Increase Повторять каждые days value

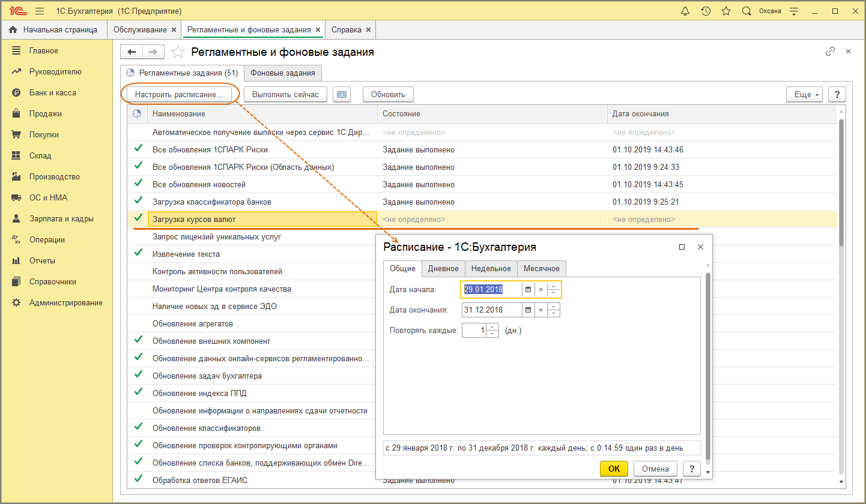click(x=492, y=327)
